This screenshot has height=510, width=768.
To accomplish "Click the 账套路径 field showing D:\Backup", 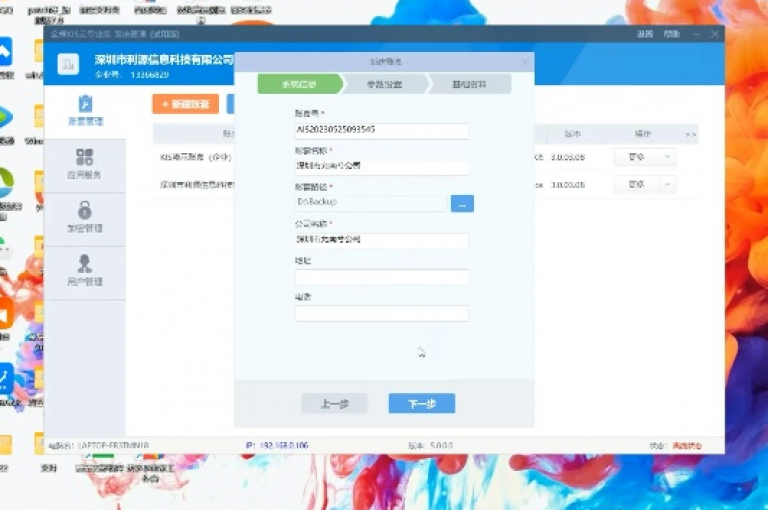I will point(372,203).
